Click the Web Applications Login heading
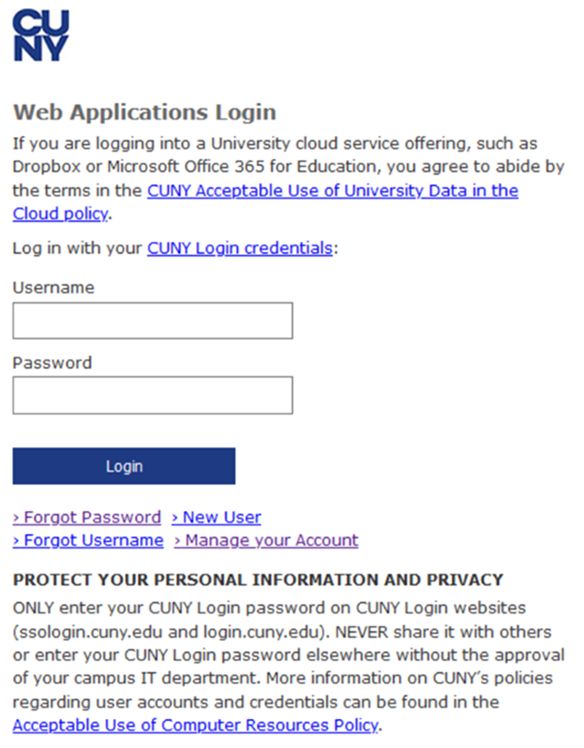Viewport: 584px width, 748px height. 145,113
